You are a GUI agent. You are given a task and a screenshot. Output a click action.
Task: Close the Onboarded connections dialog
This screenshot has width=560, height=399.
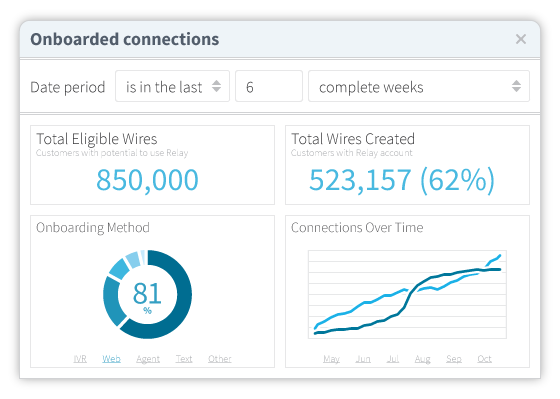pyautogui.click(x=521, y=39)
